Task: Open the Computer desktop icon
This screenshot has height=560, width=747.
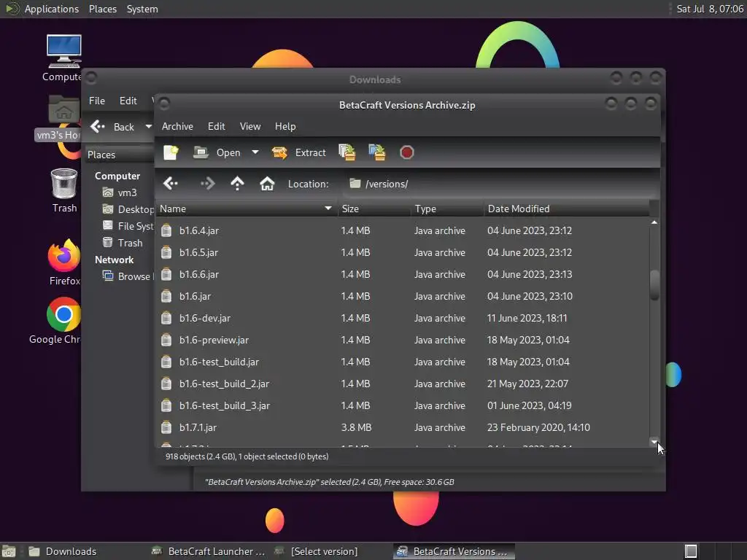Action: click(64, 58)
